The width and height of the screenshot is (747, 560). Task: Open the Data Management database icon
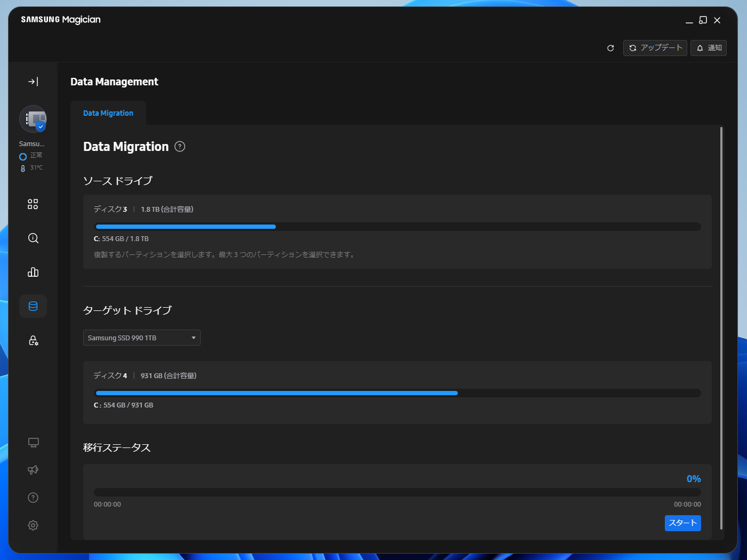[33, 306]
